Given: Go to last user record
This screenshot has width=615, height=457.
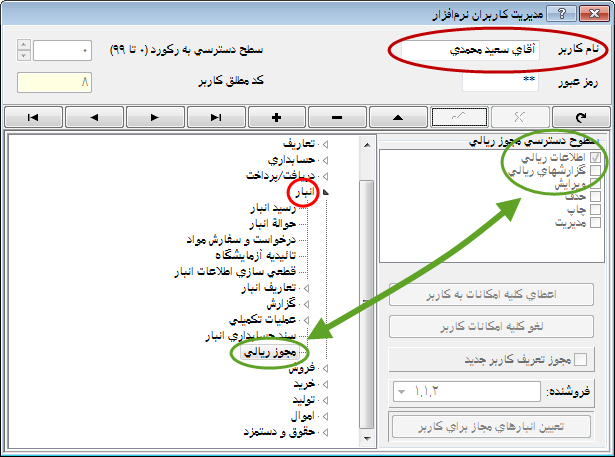Looking at the screenshot, I should [216, 117].
